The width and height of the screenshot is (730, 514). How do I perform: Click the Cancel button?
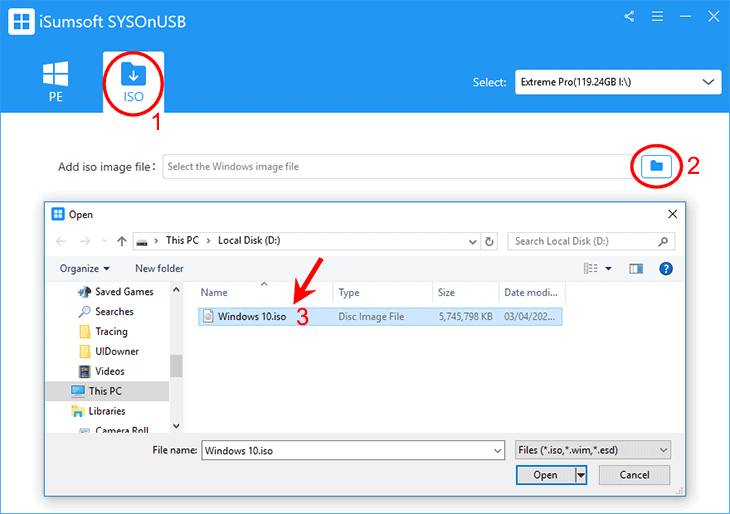(634, 475)
